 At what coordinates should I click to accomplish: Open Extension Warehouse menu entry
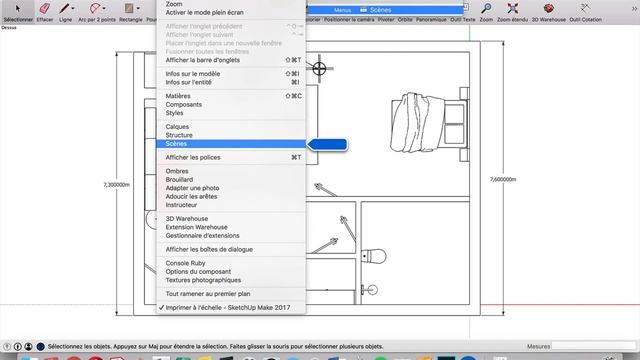231,227
